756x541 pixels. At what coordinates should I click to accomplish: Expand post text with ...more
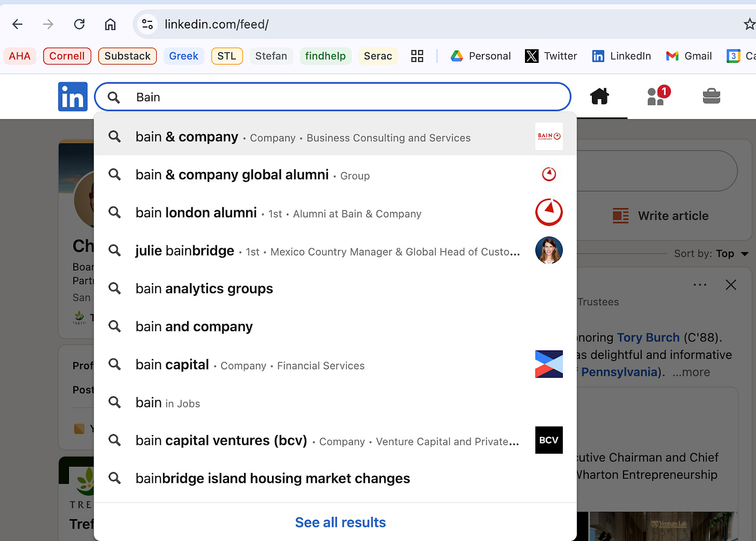pyautogui.click(x=691, y=372)
